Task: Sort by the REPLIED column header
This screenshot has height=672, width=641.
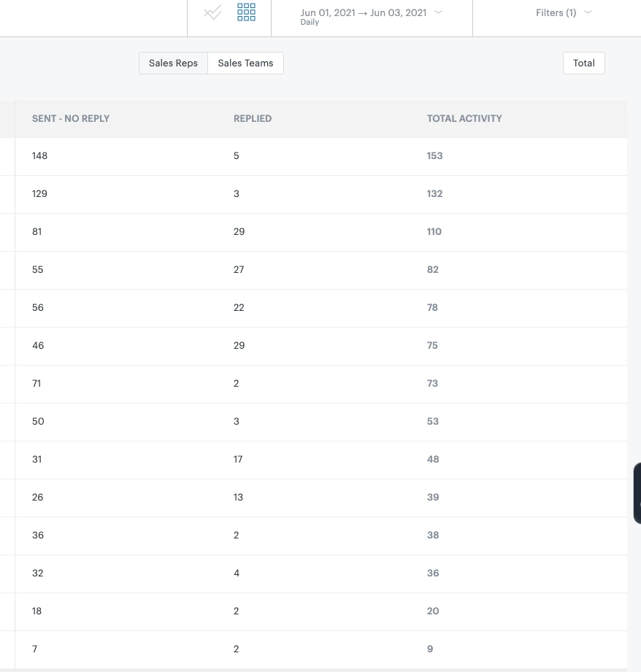Action: tap(253, 119)
